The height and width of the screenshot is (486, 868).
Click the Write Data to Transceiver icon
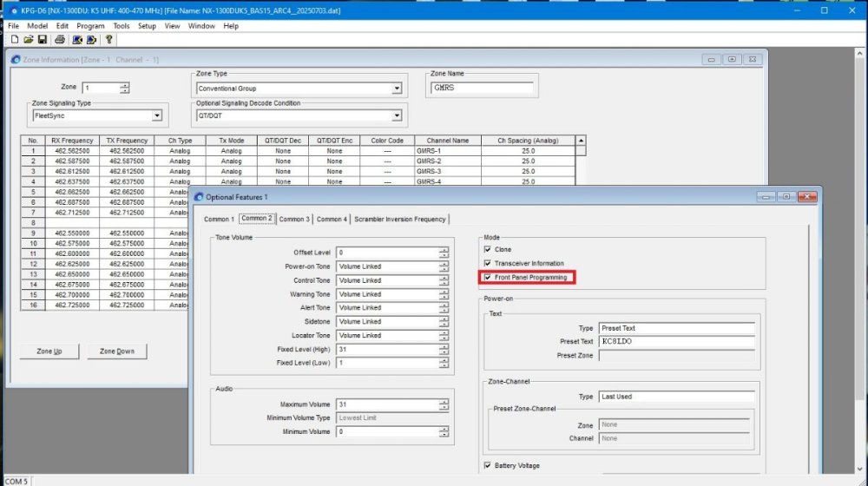click(x=90, y=39)
